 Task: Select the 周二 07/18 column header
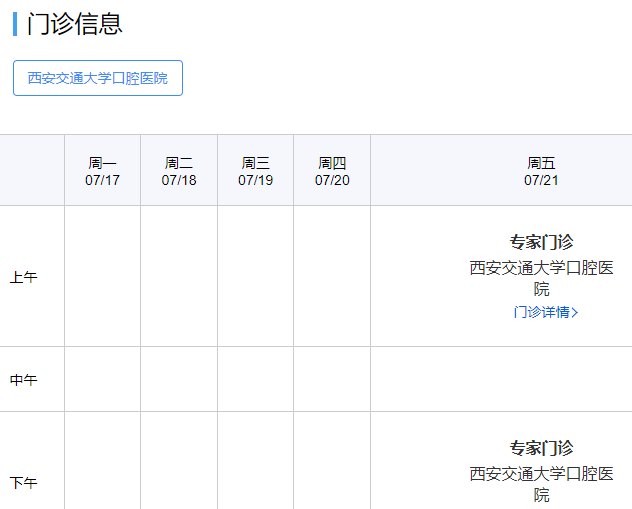coord(179,171)
